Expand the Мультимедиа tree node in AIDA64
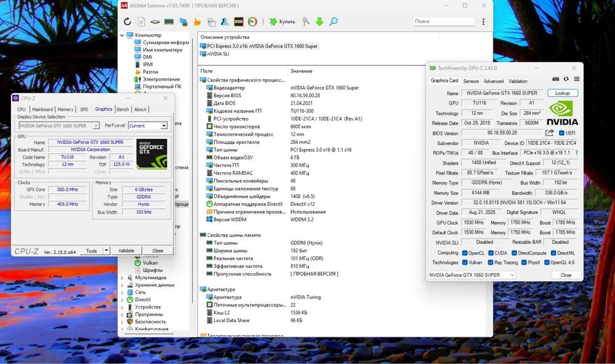615x364 pixels. 122,278
